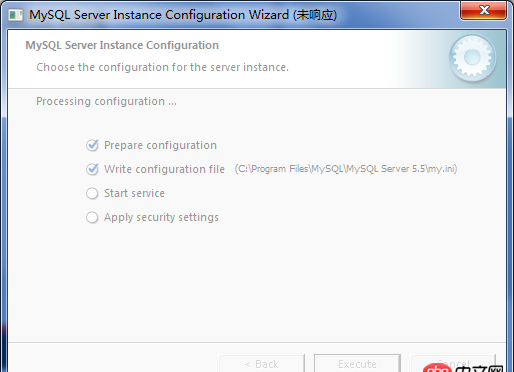Click the 'Apply security settings' label
This screenshot has width=514, height=372.
[x=161, y=218]
